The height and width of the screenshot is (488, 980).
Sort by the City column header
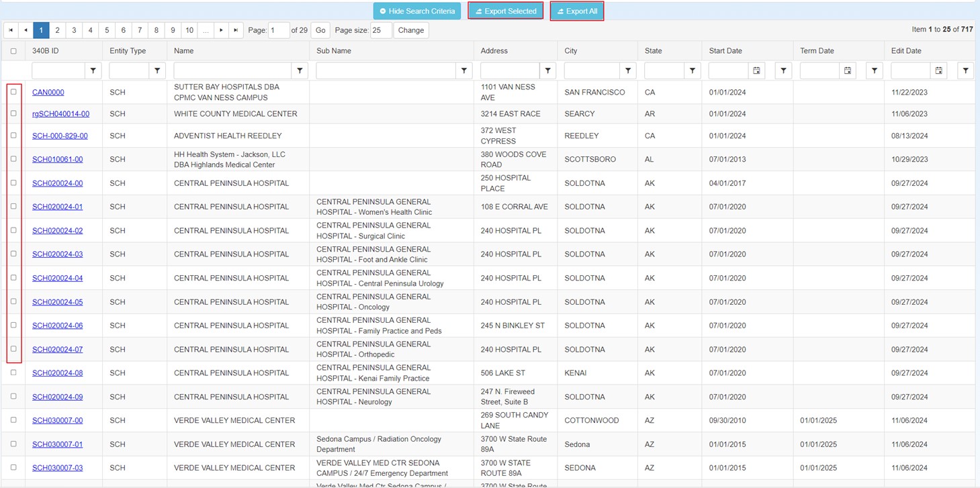click(x=571, y=51)
